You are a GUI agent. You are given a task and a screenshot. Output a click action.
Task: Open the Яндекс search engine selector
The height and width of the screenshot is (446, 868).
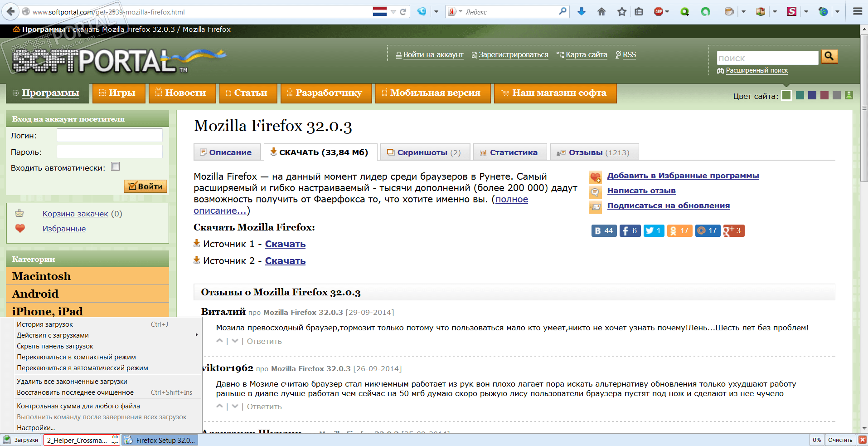pos(455,12)
